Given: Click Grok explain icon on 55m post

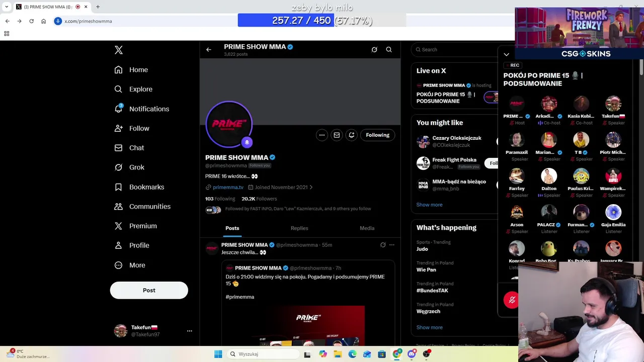Looking at the screenshot, I should (x=383, y=245).
